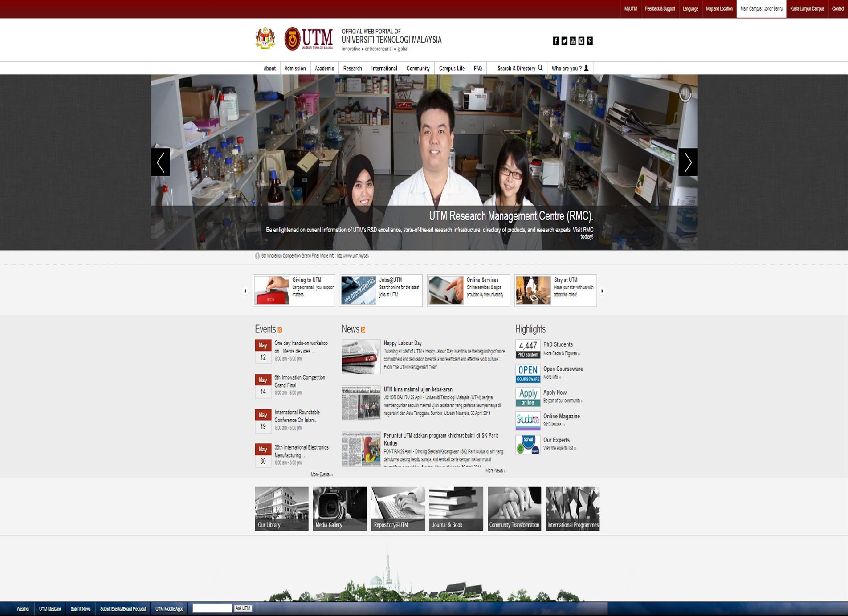The height and width of the screenshot is (616, 848).
Task: Switch to Kuala Lumpur Campus tab
Action: (x=807, y=9)
